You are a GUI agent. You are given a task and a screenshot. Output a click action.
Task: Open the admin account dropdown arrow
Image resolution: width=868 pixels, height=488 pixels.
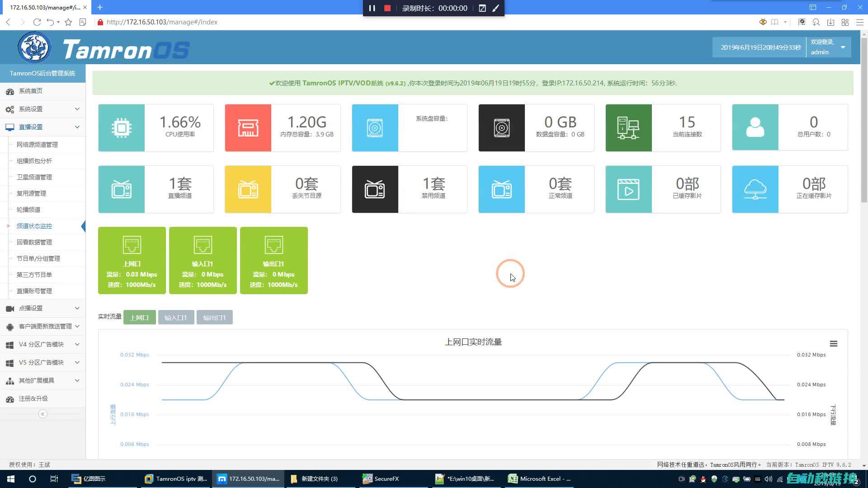click(843, 47)
